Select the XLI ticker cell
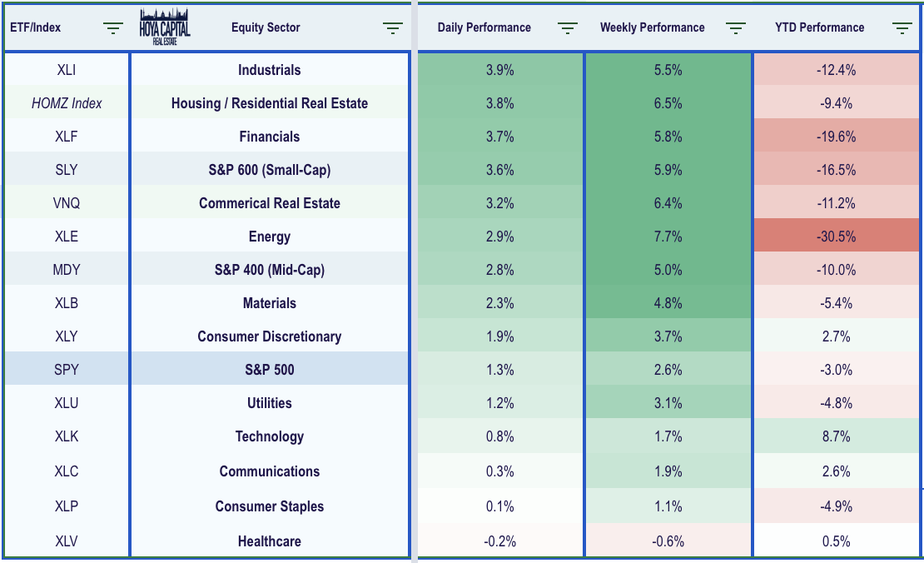Viewport: 924px width, 563px height. 66,70
